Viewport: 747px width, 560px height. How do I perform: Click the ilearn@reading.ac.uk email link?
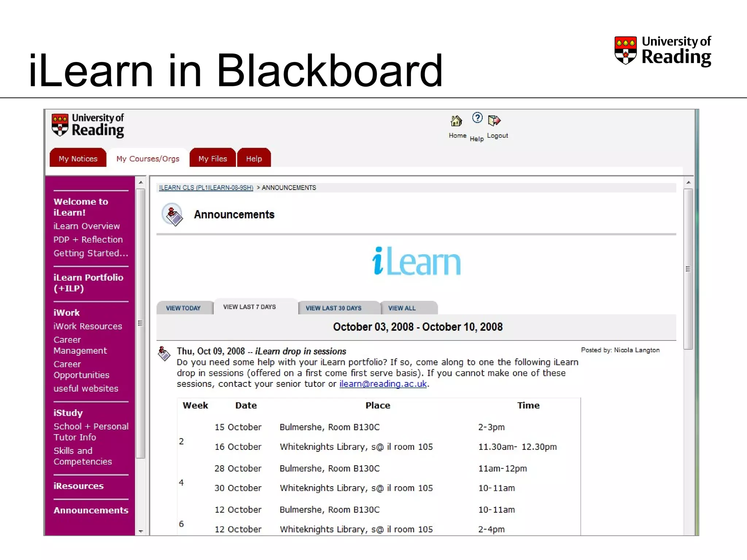(x=383, y=384)
